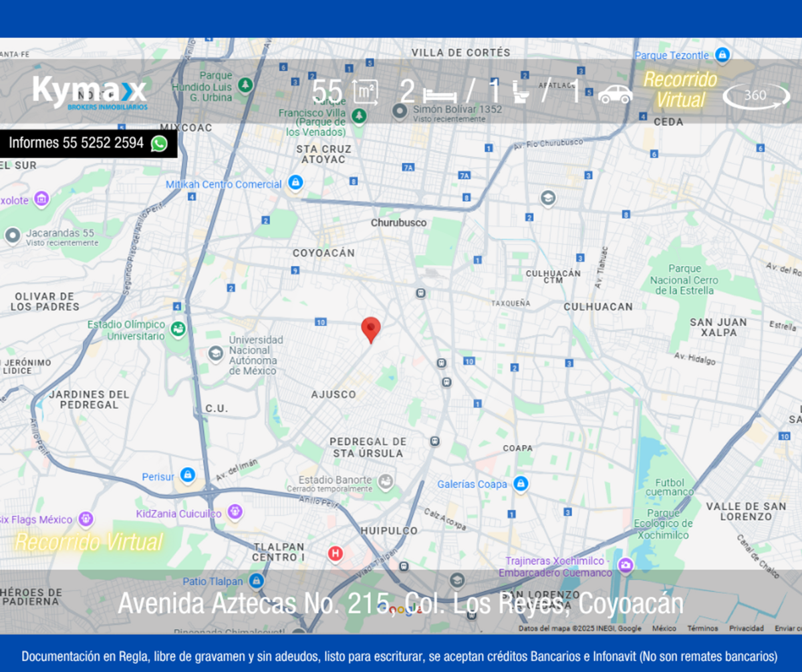Click the red hospital H icon

coord(336,553)
